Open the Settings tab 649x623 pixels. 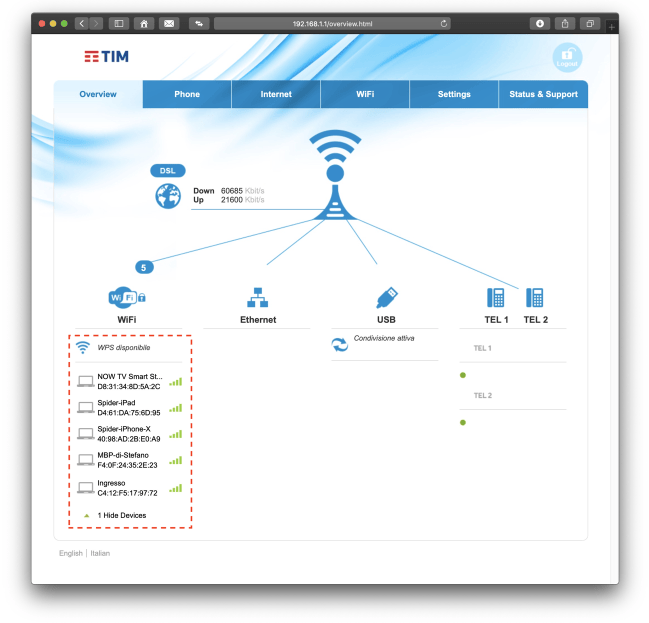454,94
